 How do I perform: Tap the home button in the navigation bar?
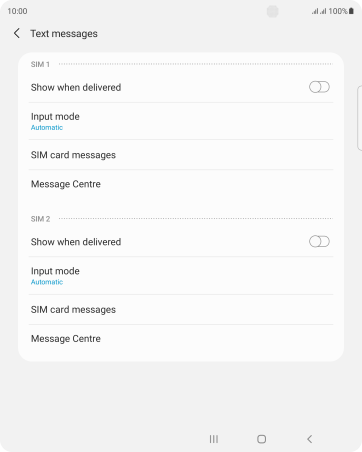tap(262, 439)
